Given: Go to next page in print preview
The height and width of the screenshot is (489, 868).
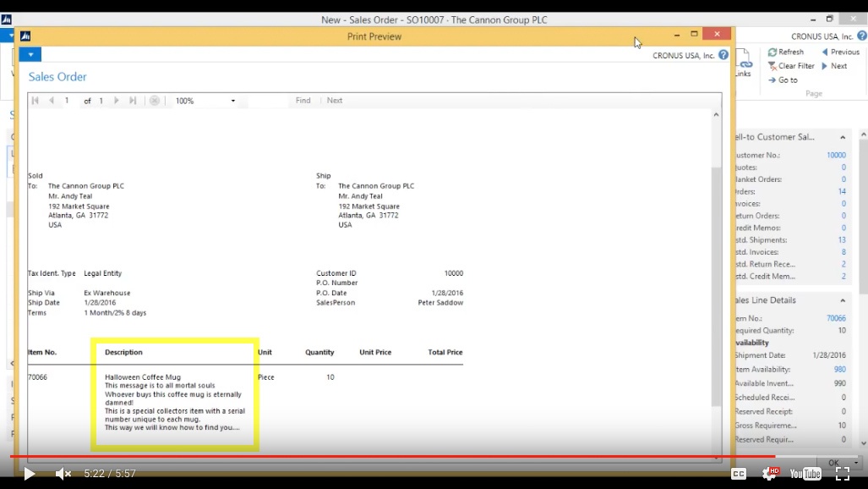Looking at the screenshot, I should click(x=117, y=101).
